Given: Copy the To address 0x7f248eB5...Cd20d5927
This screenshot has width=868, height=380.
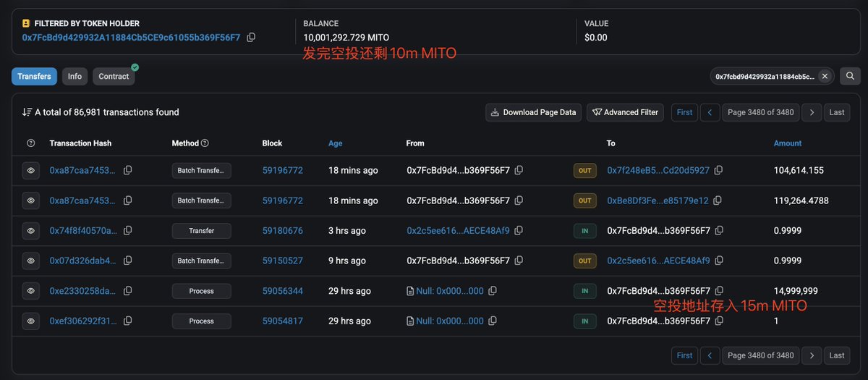Looking at the screenshot, I should (x=718, y=170).
